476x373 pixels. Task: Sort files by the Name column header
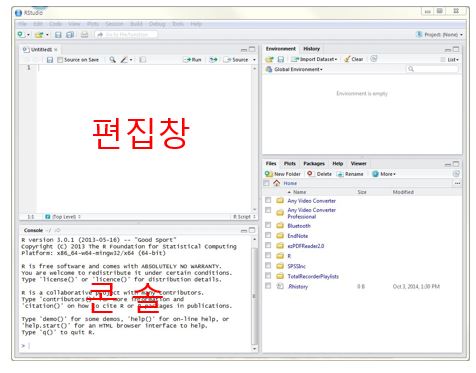tap(299, 192)
